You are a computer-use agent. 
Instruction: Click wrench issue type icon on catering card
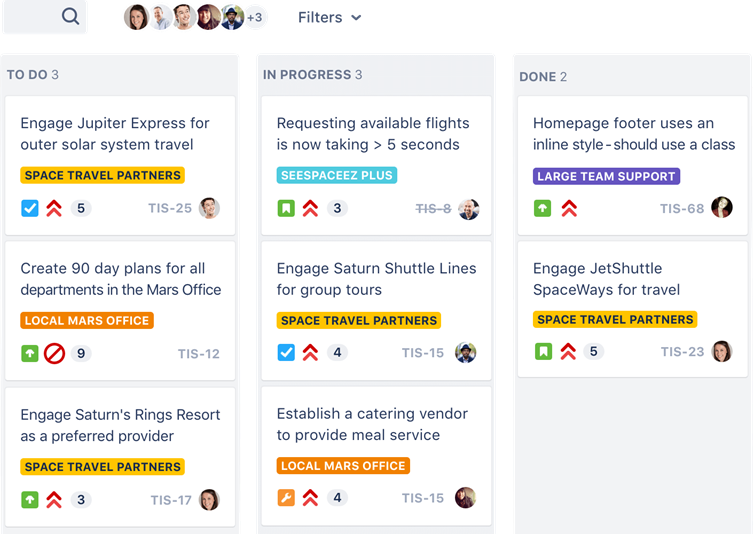pyautogui.click(x=286, y=498)
